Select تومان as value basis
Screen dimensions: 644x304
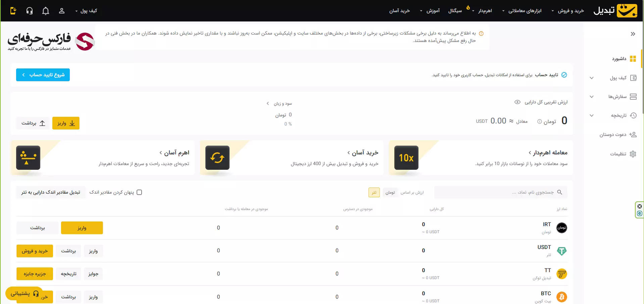point(390,193)
